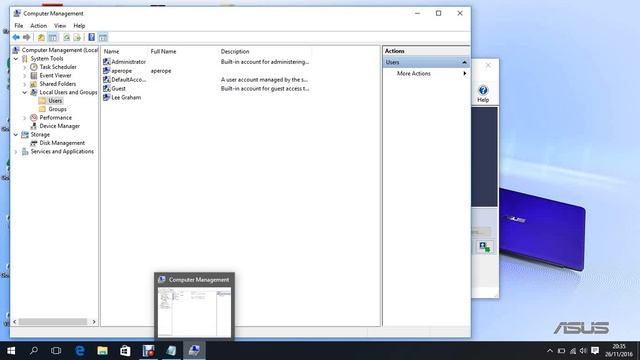Click the tree pane horizontal scrollbar track

click(53, 322)
